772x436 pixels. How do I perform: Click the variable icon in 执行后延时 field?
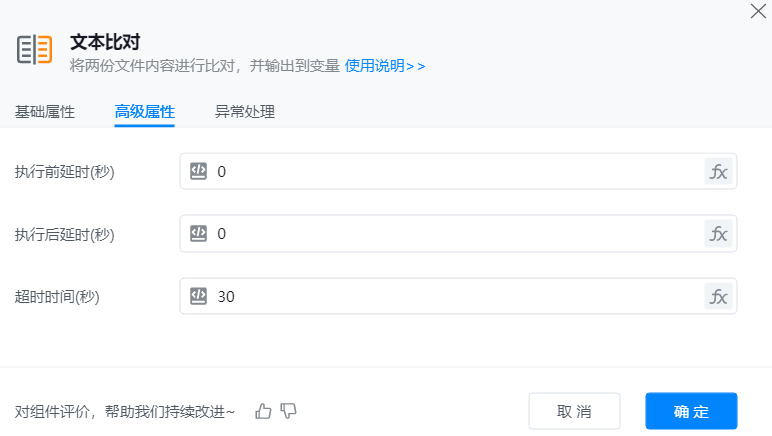tap(198, 234)
